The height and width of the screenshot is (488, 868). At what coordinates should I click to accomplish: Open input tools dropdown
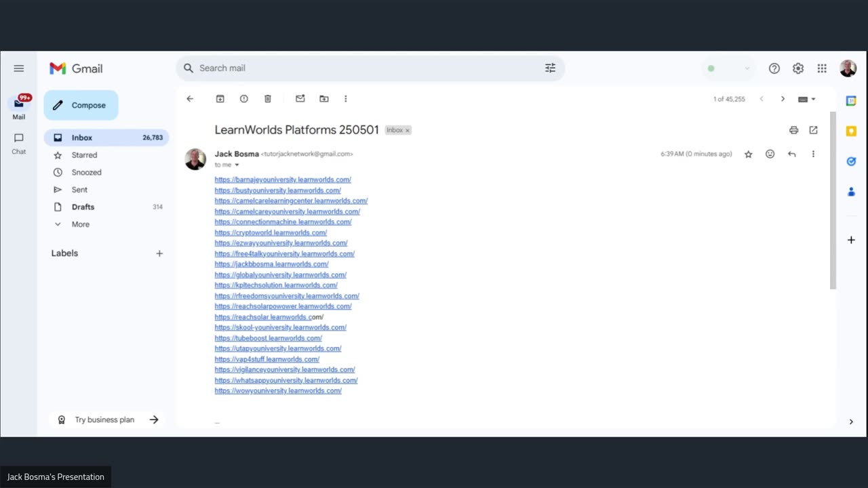coord(807,99)
